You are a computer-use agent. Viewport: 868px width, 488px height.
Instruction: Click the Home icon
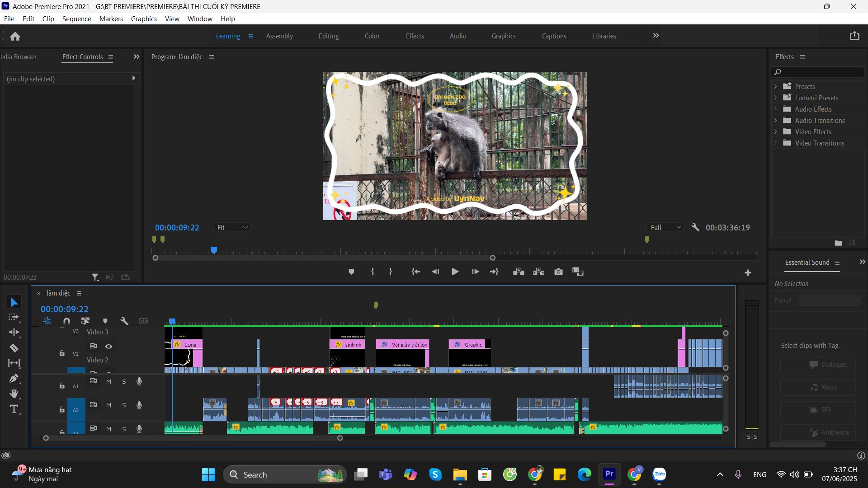point(15,36)
